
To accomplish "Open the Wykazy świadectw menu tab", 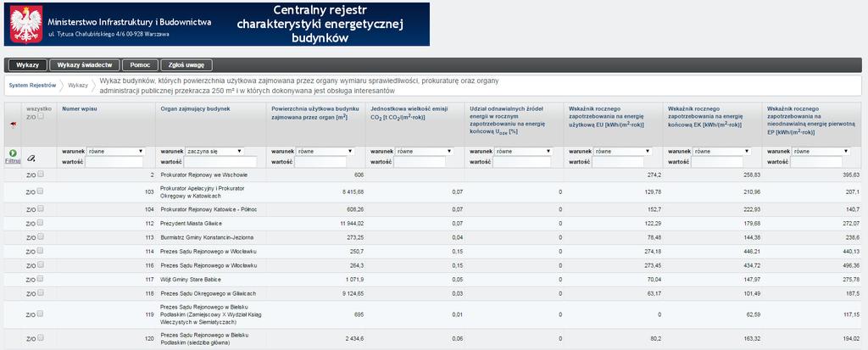I will (85, 65).
